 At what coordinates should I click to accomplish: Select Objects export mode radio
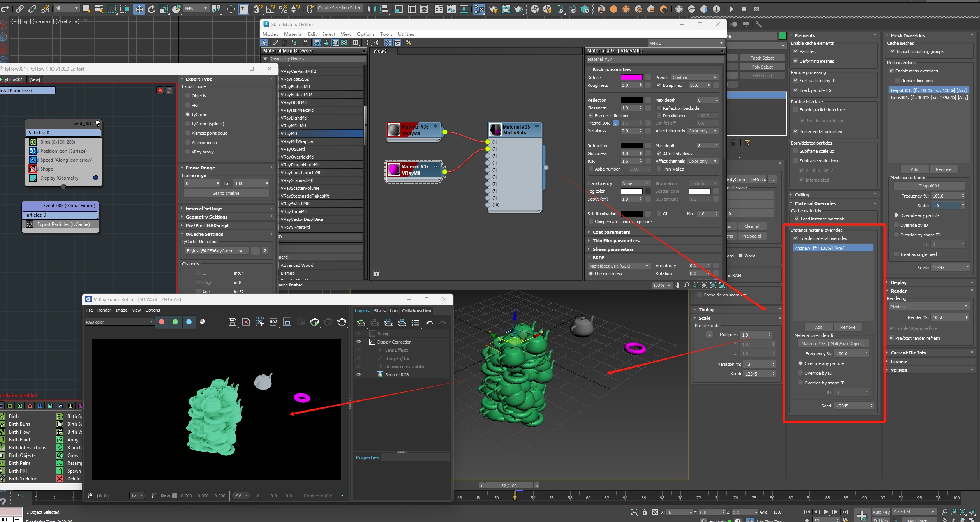click(x=188, y=96)
